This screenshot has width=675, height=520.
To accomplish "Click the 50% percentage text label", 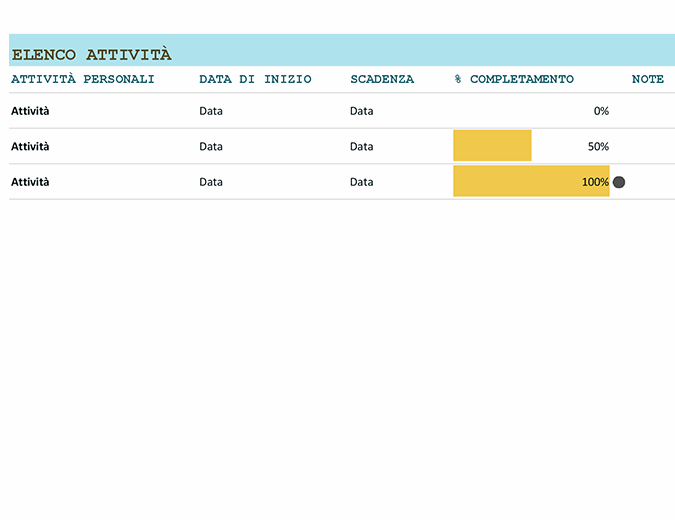I will [x=598, y=146].
